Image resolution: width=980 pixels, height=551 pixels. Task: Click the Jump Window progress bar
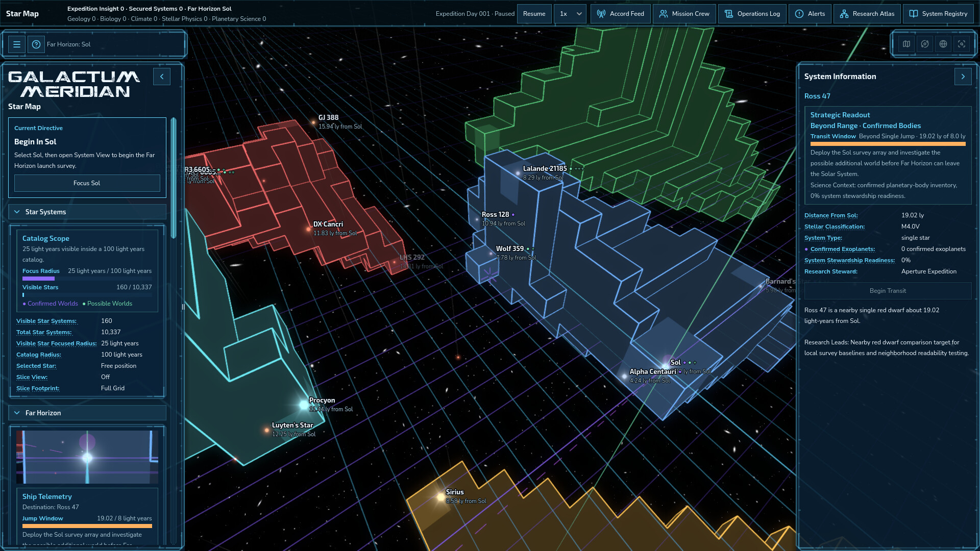[87, 526]
